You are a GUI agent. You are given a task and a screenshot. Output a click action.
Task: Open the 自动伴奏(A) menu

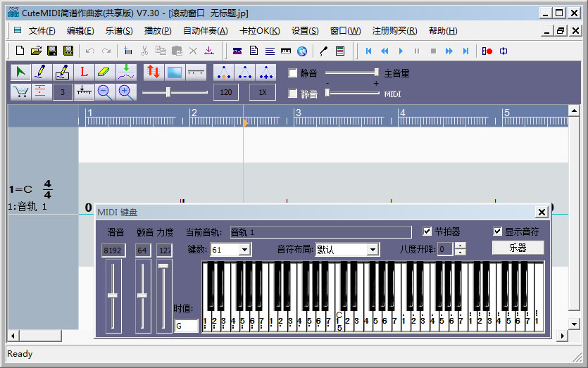pos(206,31)
